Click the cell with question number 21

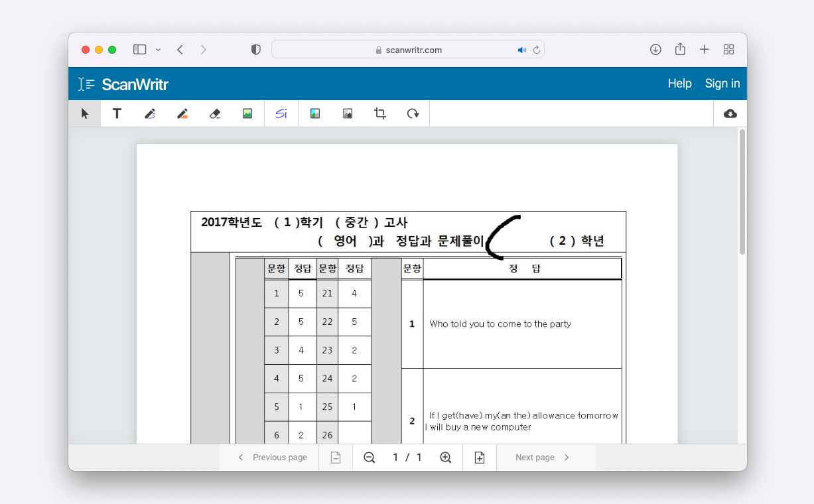pos(327,293)
